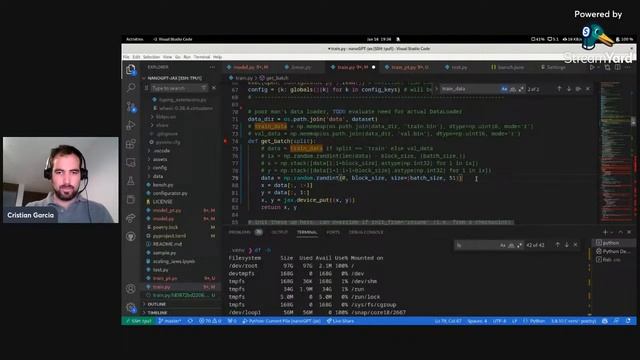640x360 pixels.
Task: Open the File menu
Action: (x=127, y=57)
